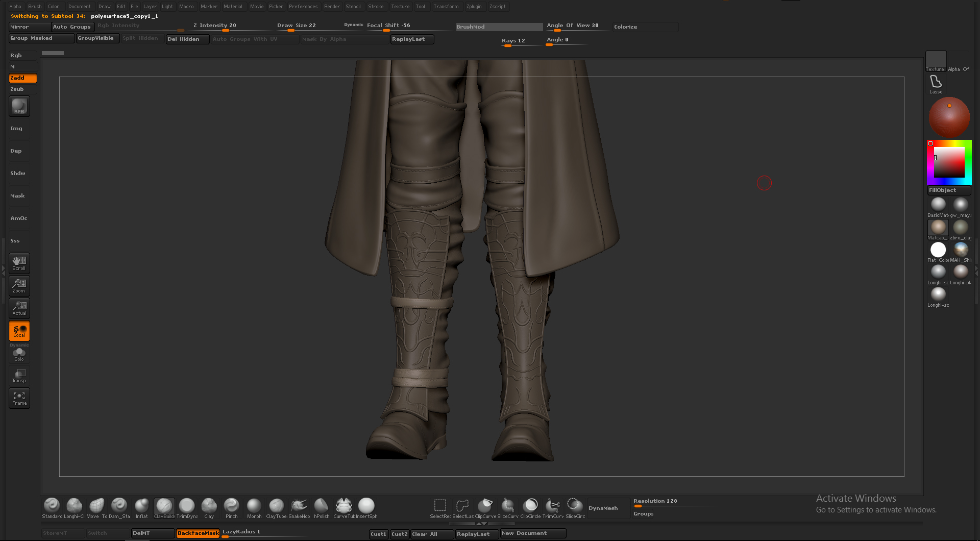Adjust the DynaMesh Resolution slider
Screen dimensions: 980x541
[x=675, y=502]
